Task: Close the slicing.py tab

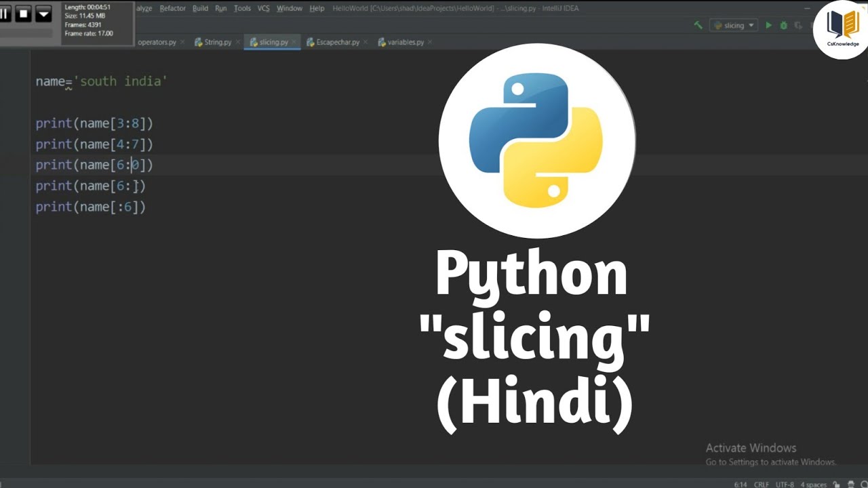Action: [294, 42]
